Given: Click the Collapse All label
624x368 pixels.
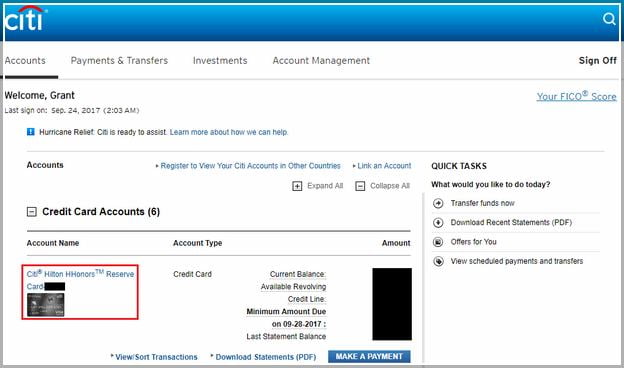Looking at the screenshot, I should coord(390,186).
